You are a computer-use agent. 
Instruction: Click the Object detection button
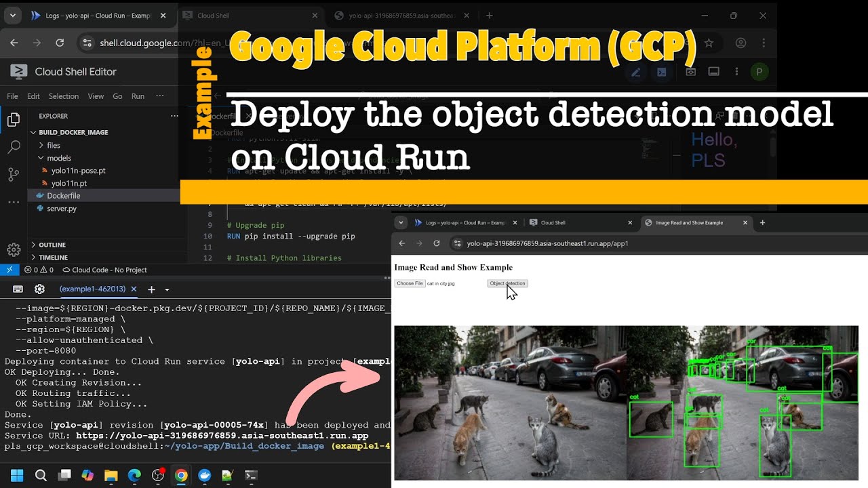(507, 283)
